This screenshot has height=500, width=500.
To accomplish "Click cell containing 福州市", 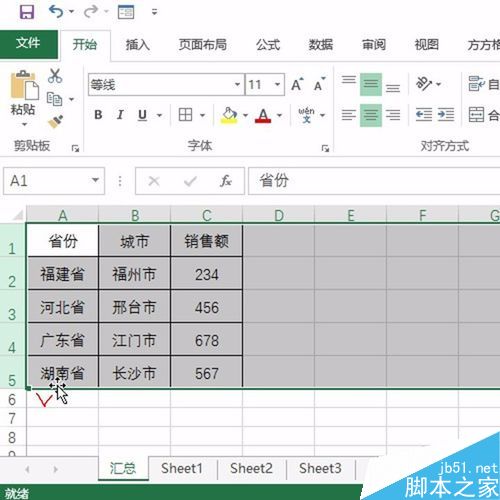I will pos(134,274).
